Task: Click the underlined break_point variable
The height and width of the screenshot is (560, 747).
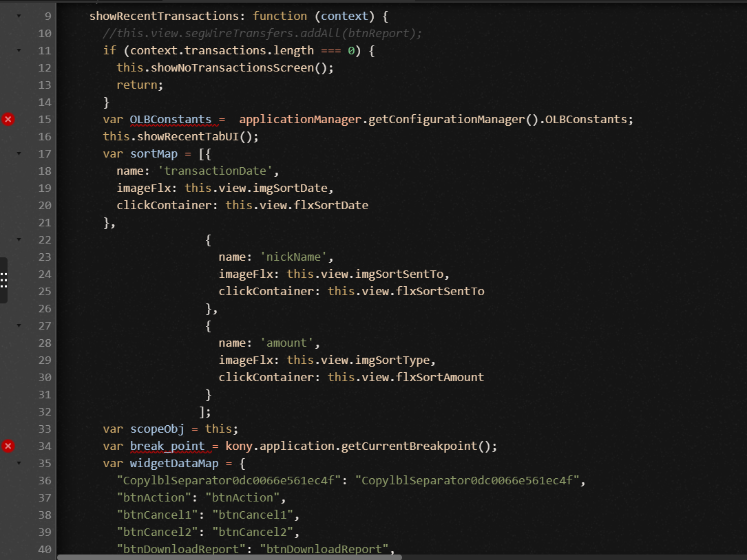Action: click(x=167, y=446)
